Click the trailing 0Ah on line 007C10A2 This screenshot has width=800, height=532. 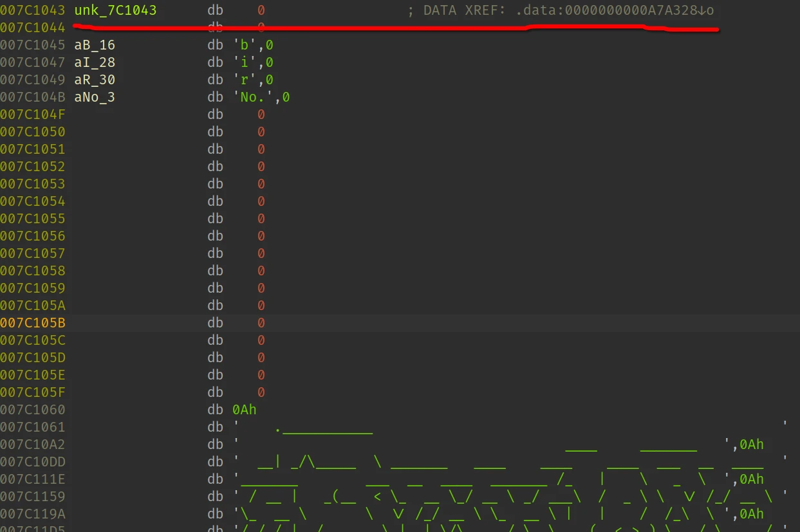click(752, 445)
